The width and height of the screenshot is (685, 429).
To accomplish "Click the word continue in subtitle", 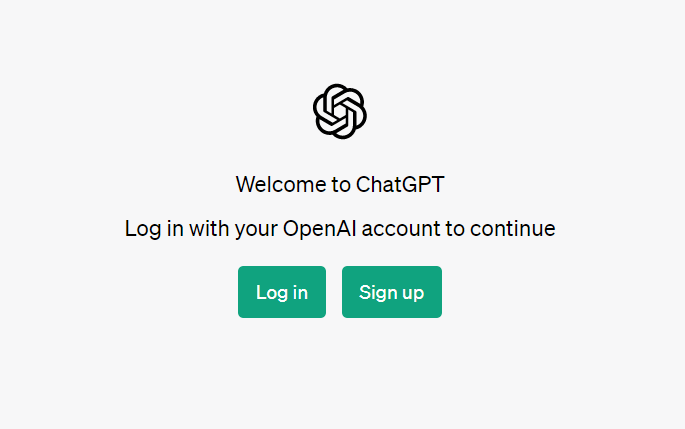I will (x=512, y=228).
